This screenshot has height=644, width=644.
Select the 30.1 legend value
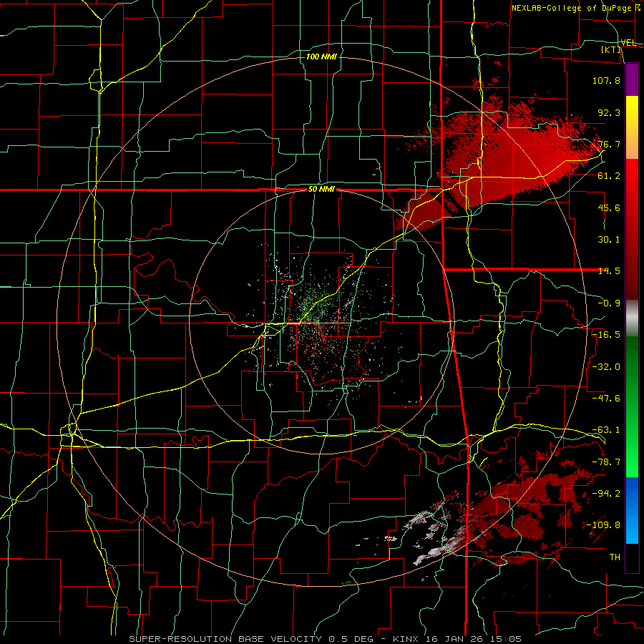(x=609, y=240)
